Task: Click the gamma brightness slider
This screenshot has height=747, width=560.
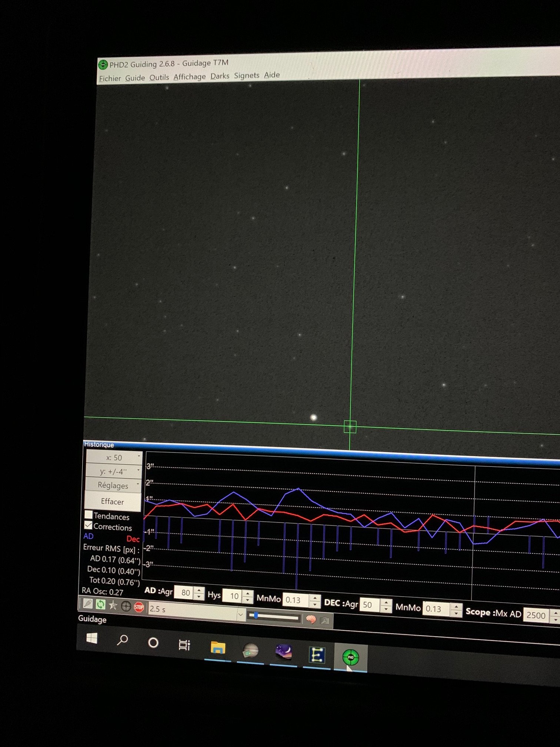Action: (x=274, y=617)
